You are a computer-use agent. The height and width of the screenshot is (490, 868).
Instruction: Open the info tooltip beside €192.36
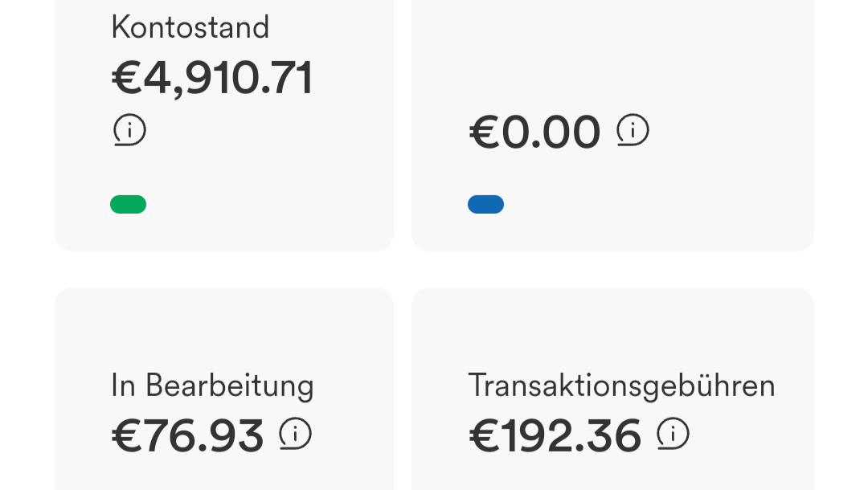click(x=674, y=433)
